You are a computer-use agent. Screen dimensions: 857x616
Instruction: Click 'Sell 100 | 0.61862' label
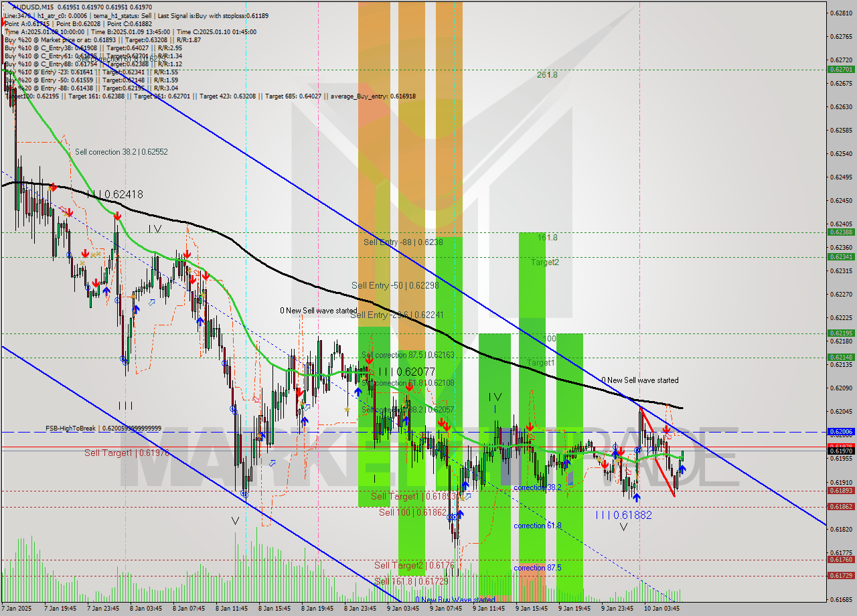(x=412, y=512)
